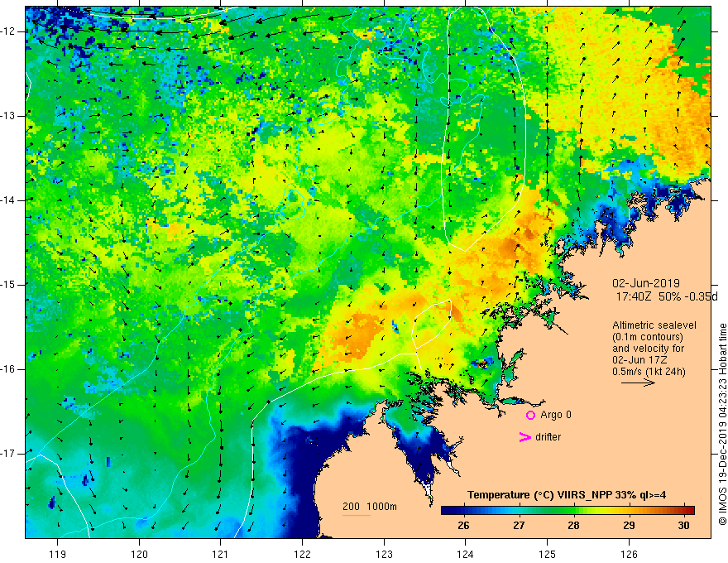Click the latitude axis label -16
Screen dimensions: 728x563
pyautogui.click(x=9, y=369)
